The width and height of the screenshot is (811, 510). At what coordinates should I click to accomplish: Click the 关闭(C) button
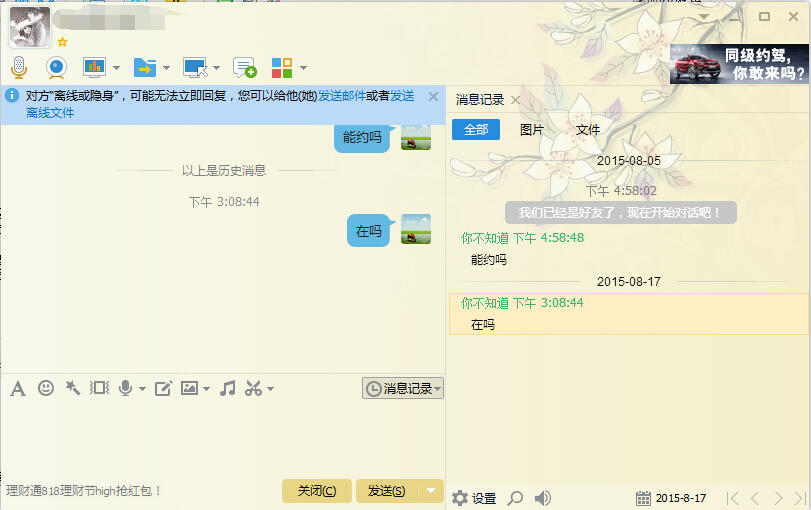(317, 490)
